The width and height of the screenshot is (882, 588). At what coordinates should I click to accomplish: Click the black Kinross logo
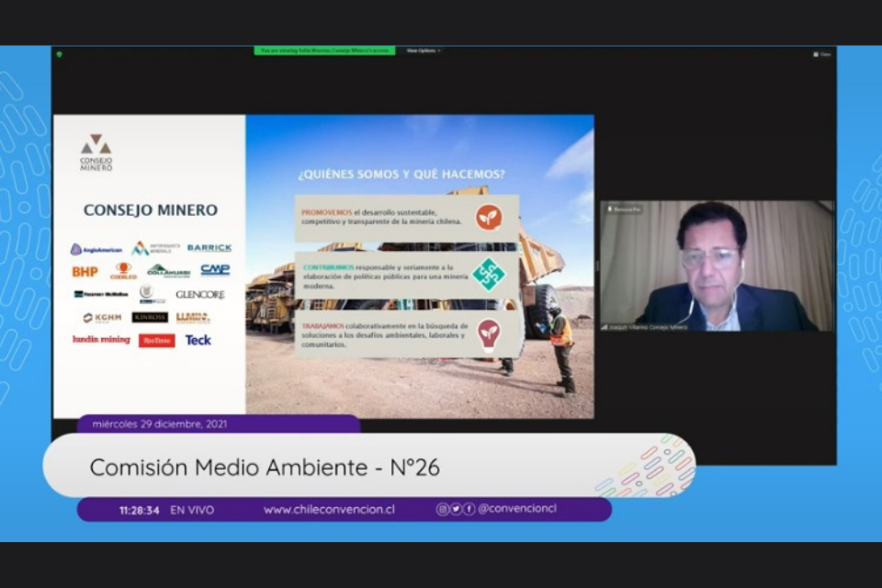[x=150, y=317]
